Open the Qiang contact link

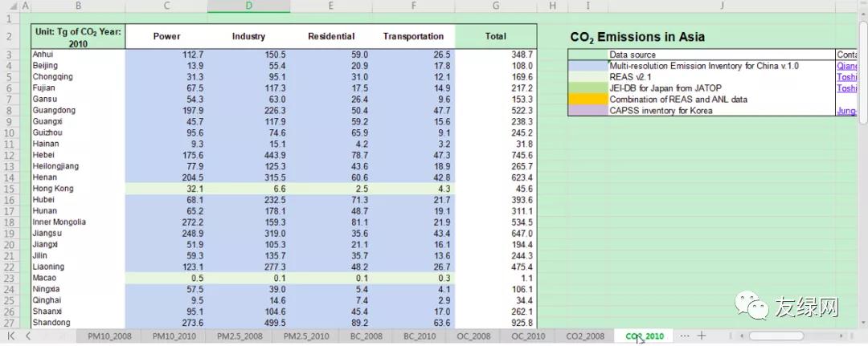(846, 66)
